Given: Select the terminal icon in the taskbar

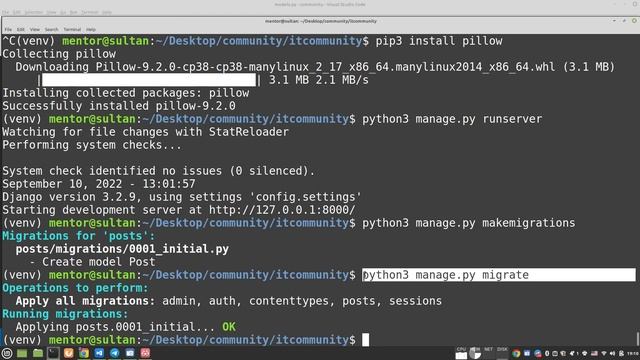Looking at the screenshot, I should (x=53, y=353).
